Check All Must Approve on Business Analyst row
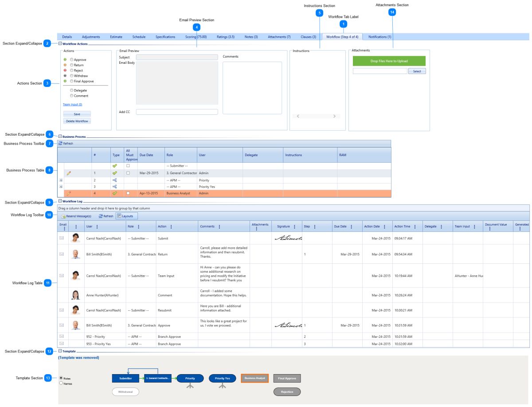Image resolution: width=532 pixels, height=407 pixels. (128, 193)
